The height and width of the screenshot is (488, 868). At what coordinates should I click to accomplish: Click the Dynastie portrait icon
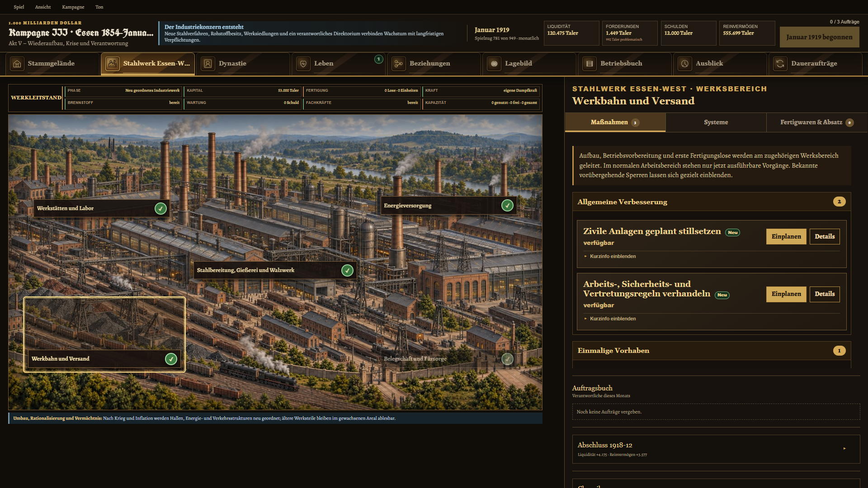[208, 64]
